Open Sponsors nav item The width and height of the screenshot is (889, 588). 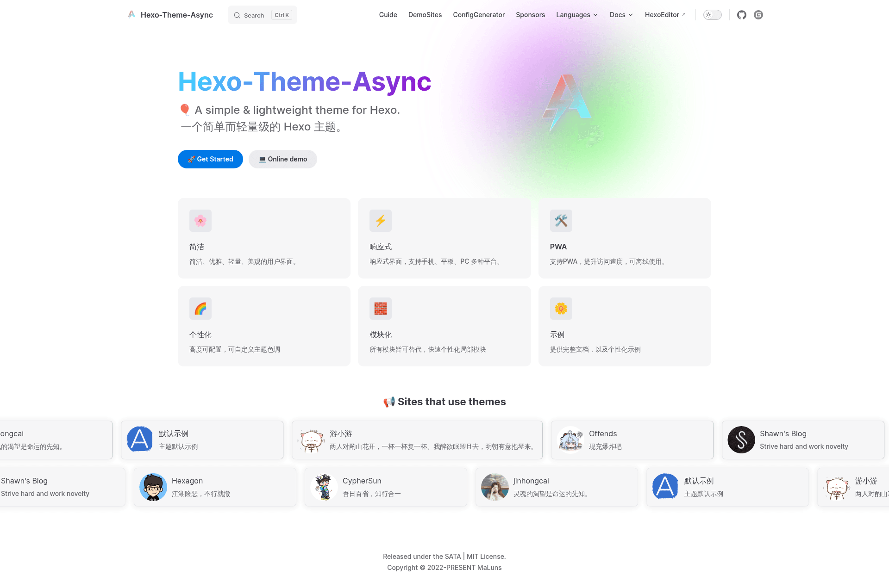530,15
